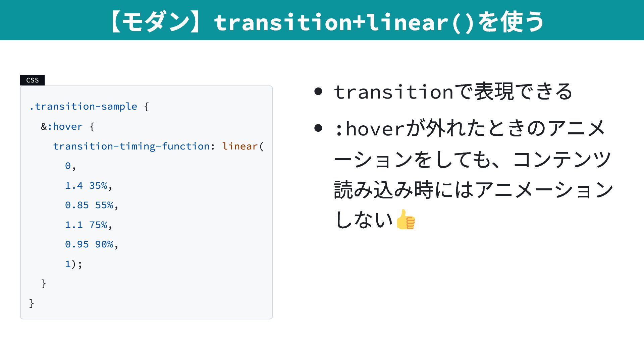Viewport: 644px width, 362px height.
Task: Click the black CSS language badge
Action: (32, 80)
